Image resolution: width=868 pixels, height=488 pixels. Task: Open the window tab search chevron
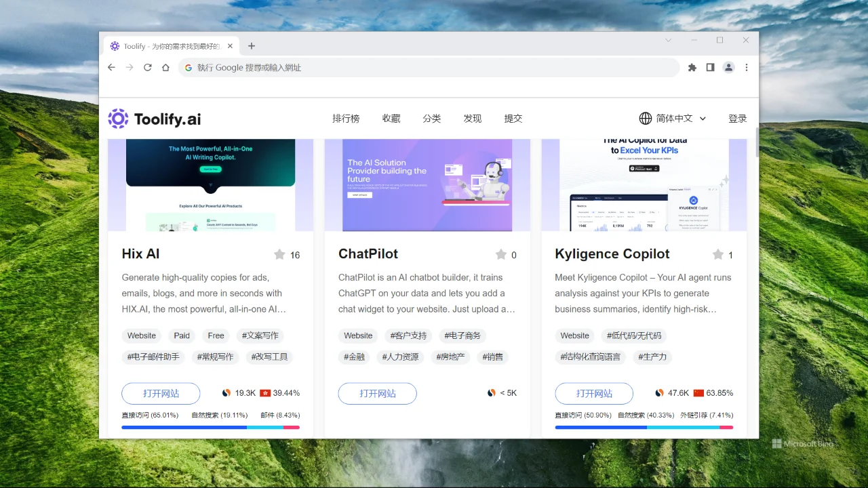point(668,41)
